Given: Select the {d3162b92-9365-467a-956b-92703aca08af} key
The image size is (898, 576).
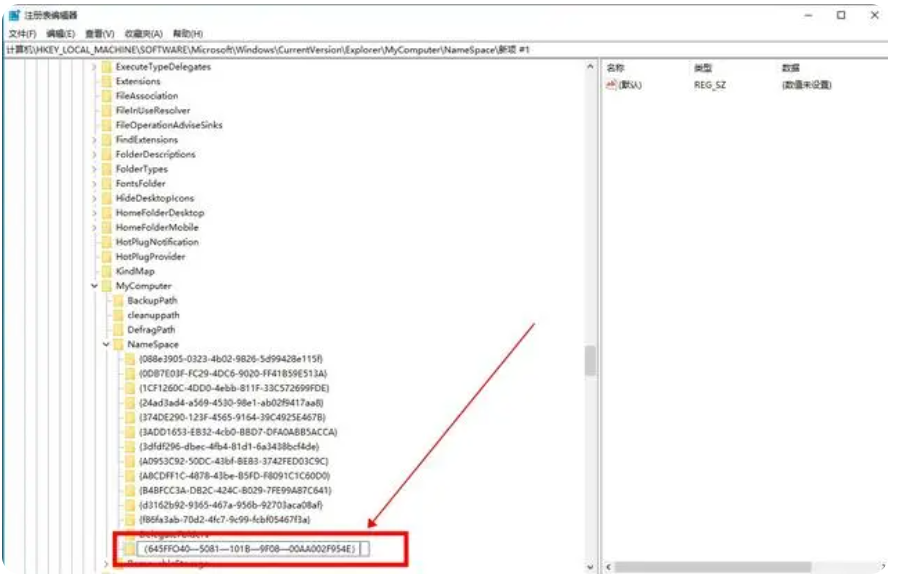Looking at the screenshot, I should [231, 505].
